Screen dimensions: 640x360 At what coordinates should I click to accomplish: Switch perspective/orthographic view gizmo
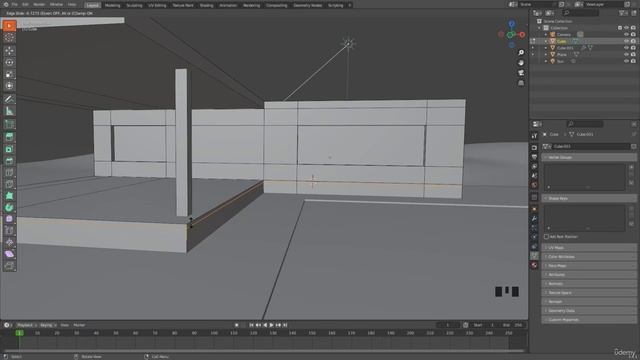521,83
